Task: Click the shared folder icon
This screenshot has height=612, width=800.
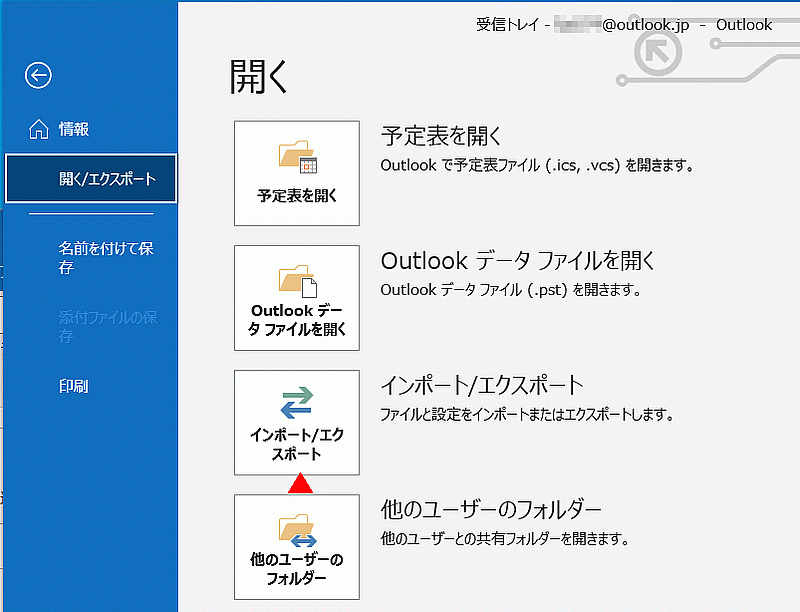Action: (x=297, y=530)
